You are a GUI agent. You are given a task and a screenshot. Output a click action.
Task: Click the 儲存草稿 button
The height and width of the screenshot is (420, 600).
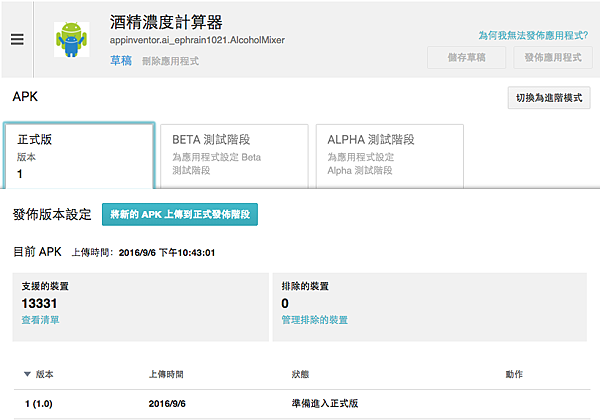[465, 58]
